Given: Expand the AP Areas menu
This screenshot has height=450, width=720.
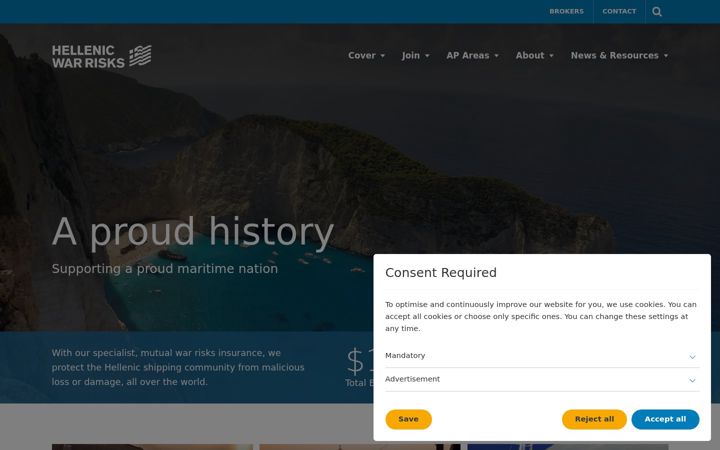Looking at the screenshot, I should (x=472, y=56).
